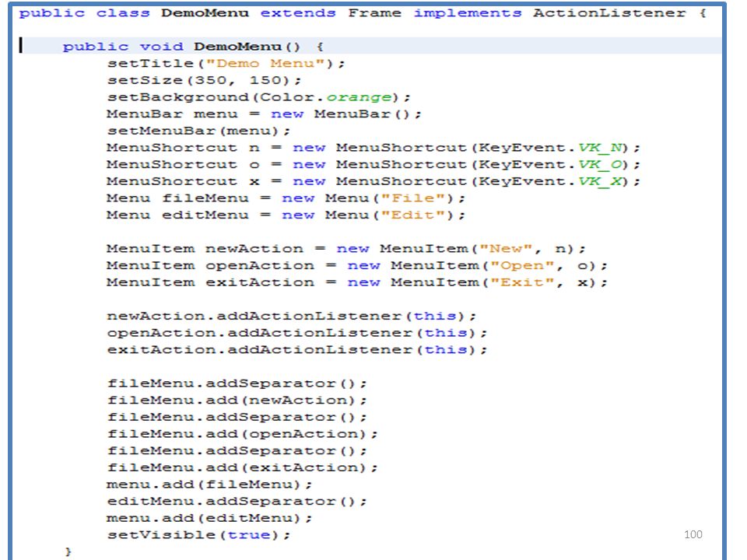Select the setTitle("Demo Menu") line
The height and width of the screenshot is (560, 747).
tap(226, 63)
